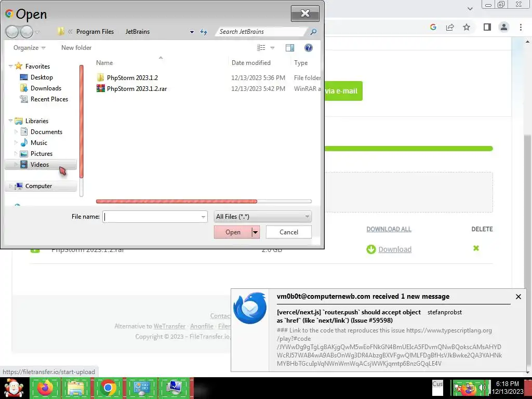Click the refresh icon beside the address bar
The height and width of the screenshot is (399, 532).
204,32
